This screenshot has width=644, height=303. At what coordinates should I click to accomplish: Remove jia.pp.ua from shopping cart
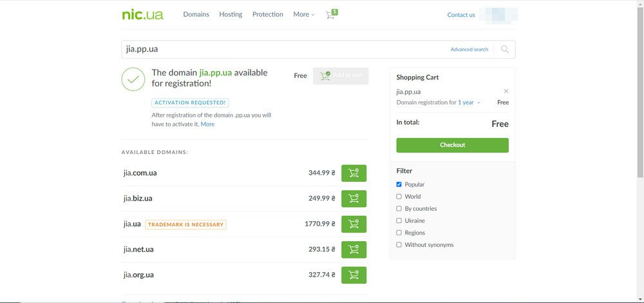coord(506,92)
